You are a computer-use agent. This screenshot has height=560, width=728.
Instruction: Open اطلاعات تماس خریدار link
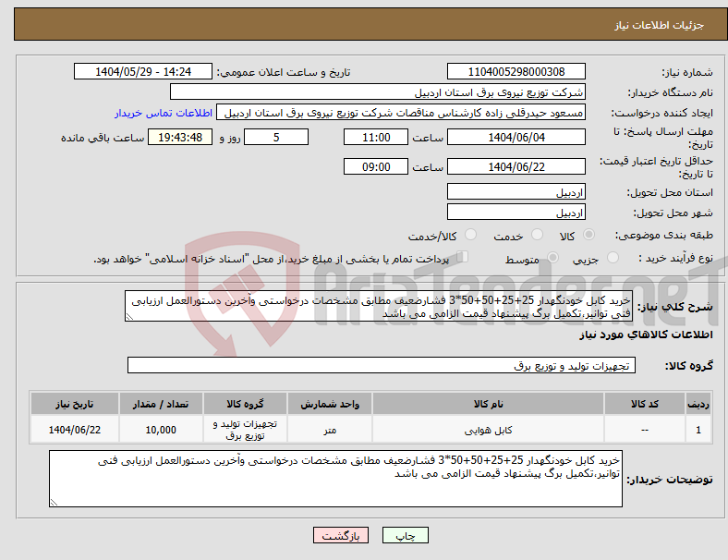point(164,113)
